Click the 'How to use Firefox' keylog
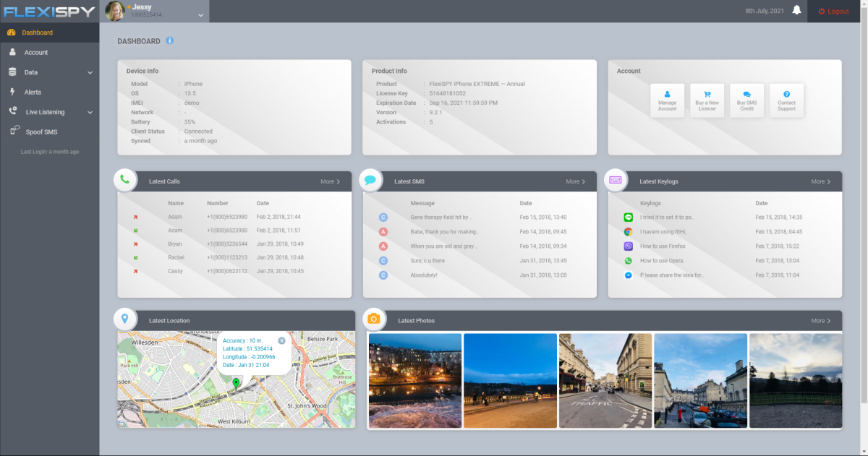868x456 pixels. pyautogui.click(x=663, y=246)
